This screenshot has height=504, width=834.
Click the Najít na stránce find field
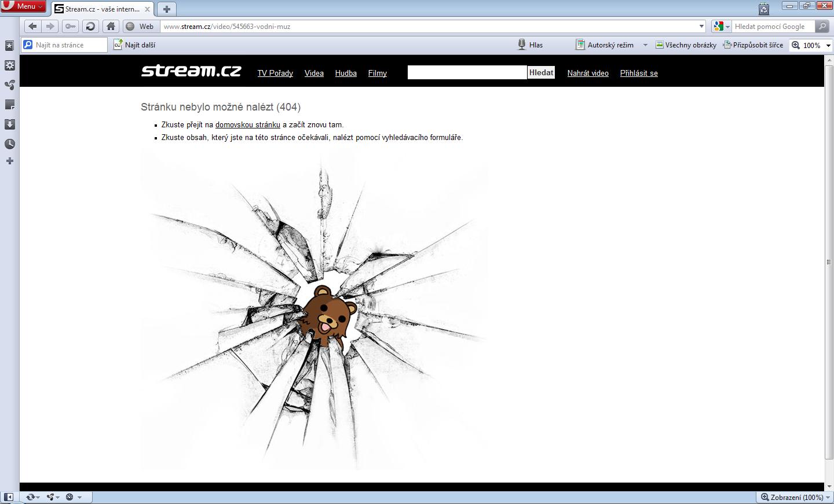64,45
